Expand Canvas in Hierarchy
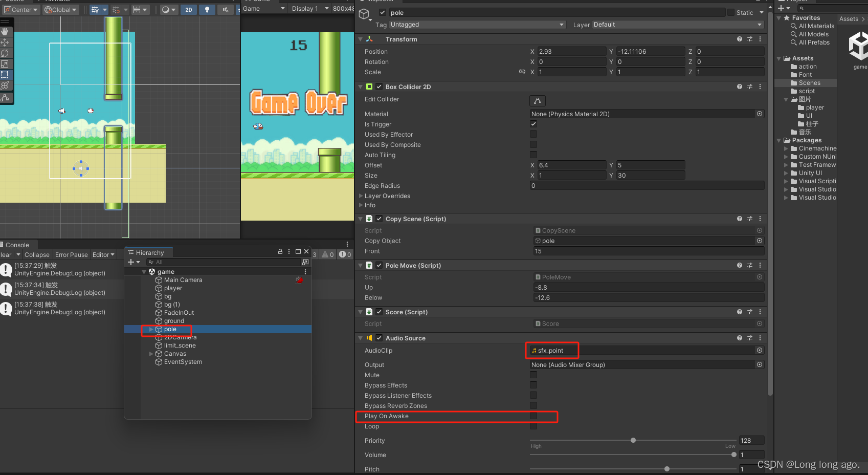 tap(151, 354)
